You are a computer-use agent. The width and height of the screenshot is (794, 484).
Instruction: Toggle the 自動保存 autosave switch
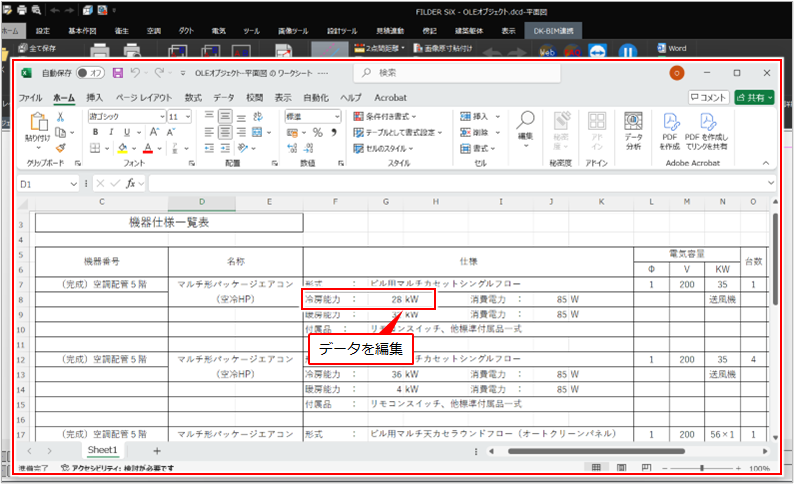91,73
